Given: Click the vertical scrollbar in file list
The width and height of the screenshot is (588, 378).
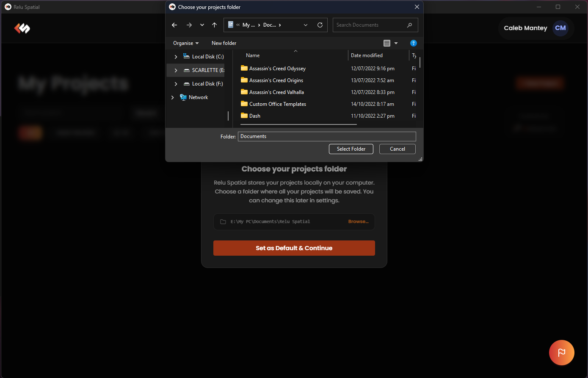Looking at the screenshot, I should pos(420,62).
